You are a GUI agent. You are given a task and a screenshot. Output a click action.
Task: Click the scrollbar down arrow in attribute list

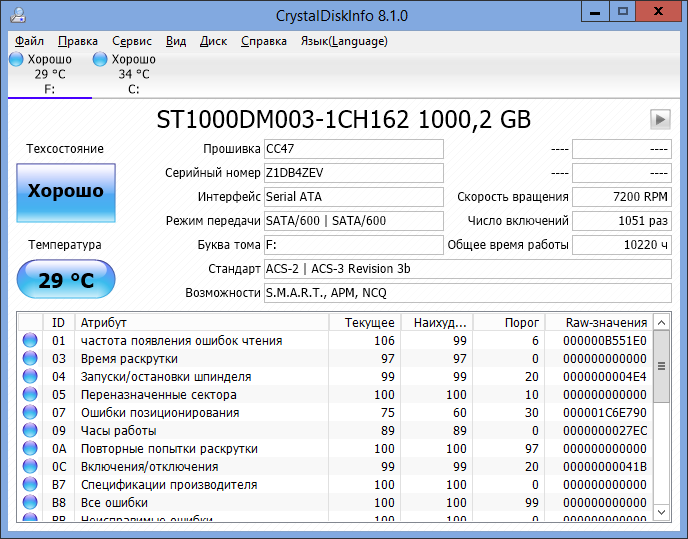(x=662, y=511)
